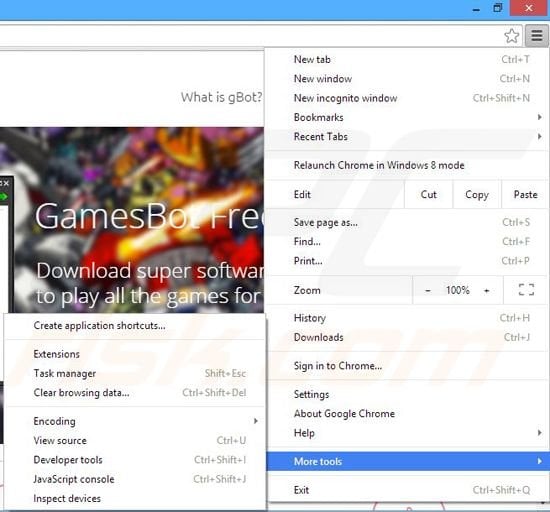Viewport: 550px width, 512px height.
Task: Expand the Help submenu arrow
Action: [539, 433]
